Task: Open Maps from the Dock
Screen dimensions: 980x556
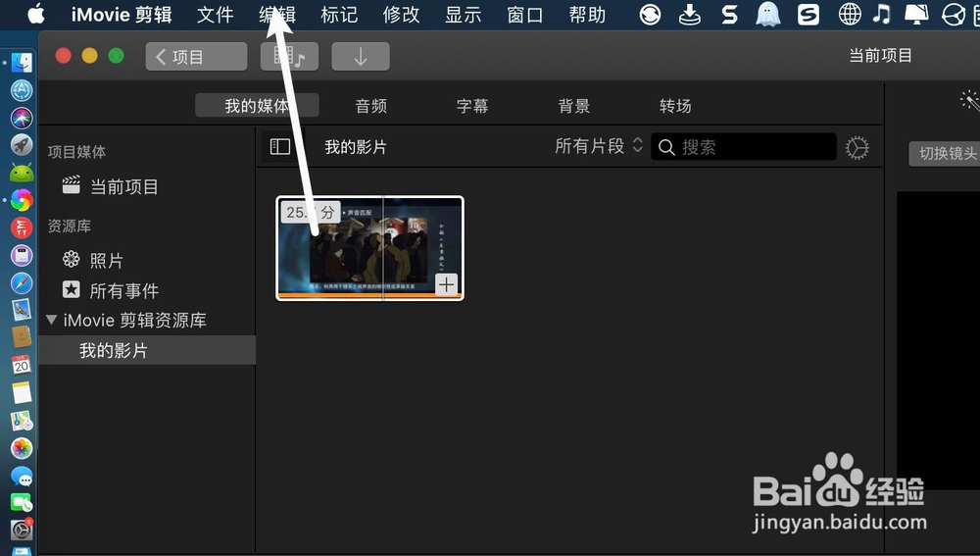Action: [x=22, y=421]
